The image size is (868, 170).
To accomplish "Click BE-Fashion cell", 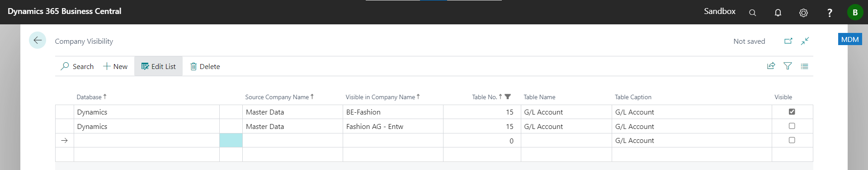I will point(393,112).
